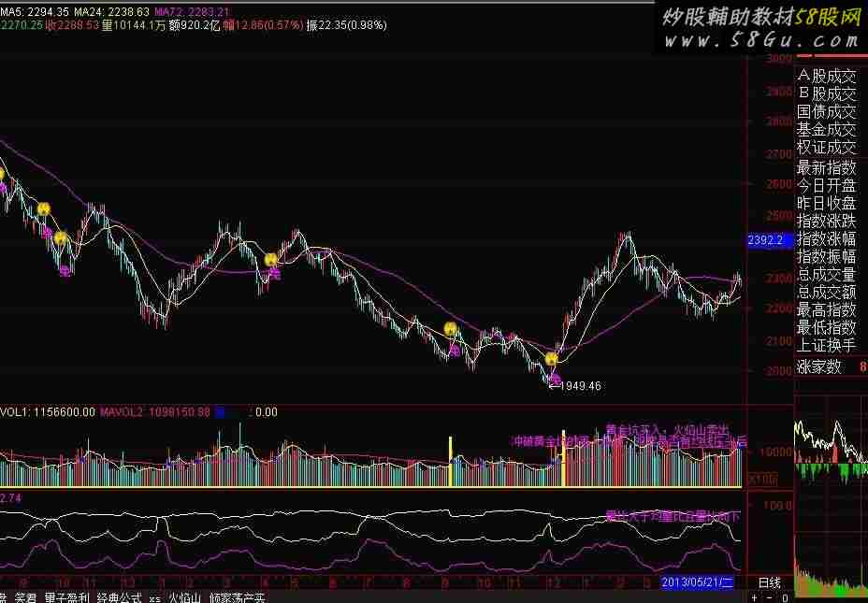
Task: Click the 最低指数 row in side panel
Action: coord(827,327)
